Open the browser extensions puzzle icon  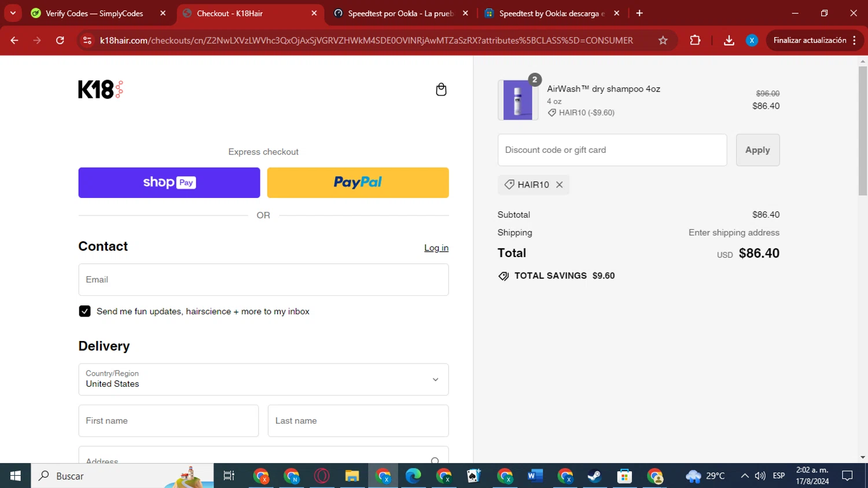pos(695,41)
